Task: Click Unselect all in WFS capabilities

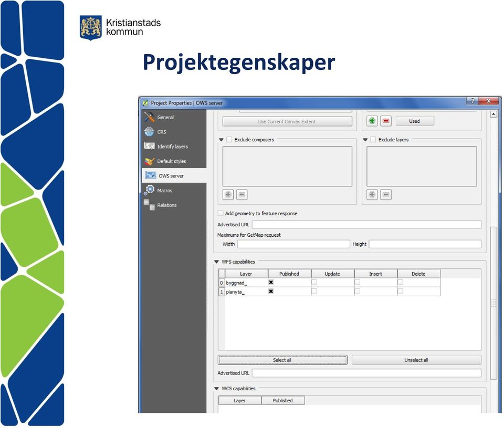Action: 416,360
